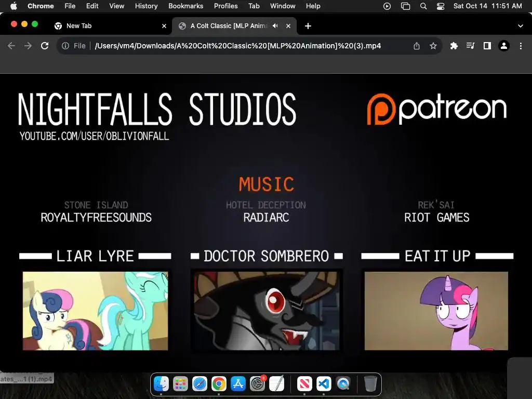This screenshot has height=399, width=532.
Task: Mute the A Colt Classic tab audio
Action: [275, 26]
